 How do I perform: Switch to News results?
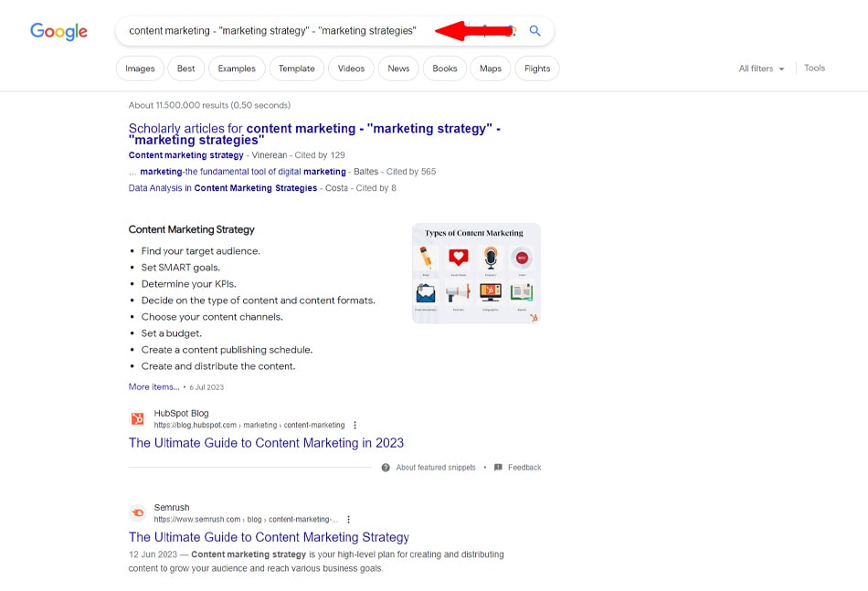coord(398,69)
